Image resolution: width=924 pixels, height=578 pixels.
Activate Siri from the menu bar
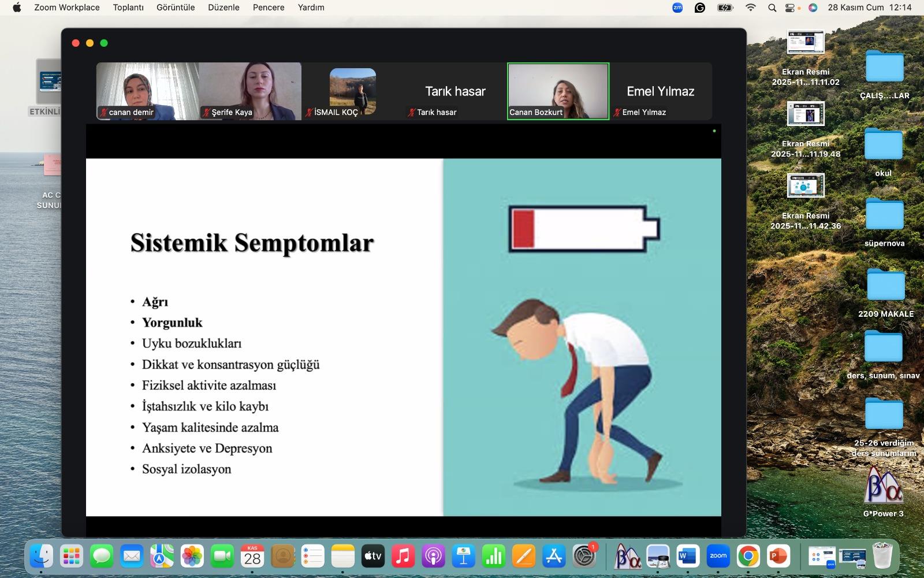813,8
